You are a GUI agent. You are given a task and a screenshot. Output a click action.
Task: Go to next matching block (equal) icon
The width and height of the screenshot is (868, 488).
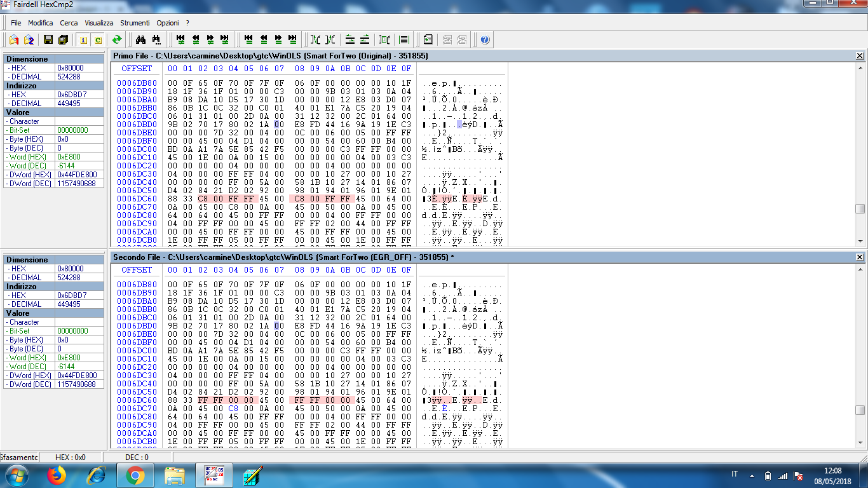[x=278, y=40]
